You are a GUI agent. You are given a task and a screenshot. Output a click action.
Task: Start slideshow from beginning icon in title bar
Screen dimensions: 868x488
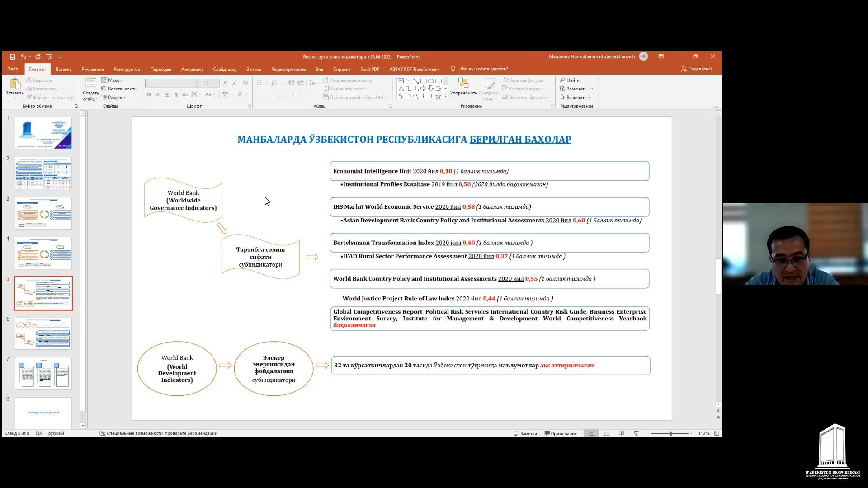coord(49,57)
